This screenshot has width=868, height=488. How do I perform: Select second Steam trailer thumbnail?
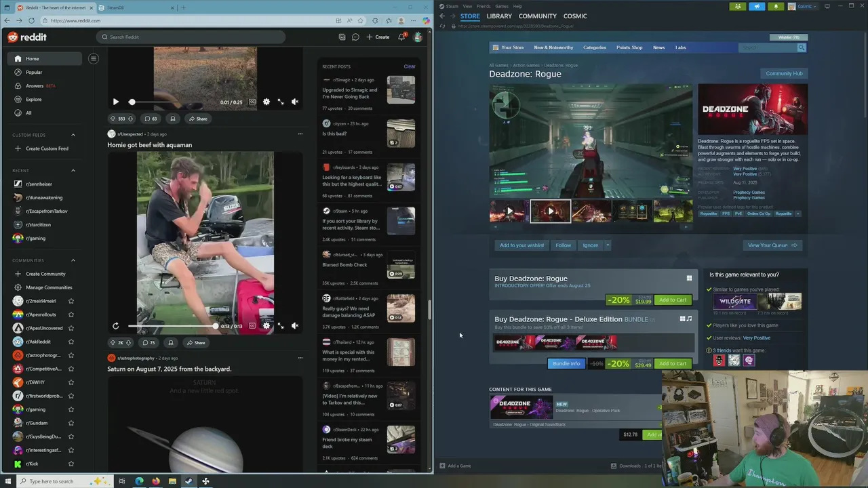(x=550, y=211)
